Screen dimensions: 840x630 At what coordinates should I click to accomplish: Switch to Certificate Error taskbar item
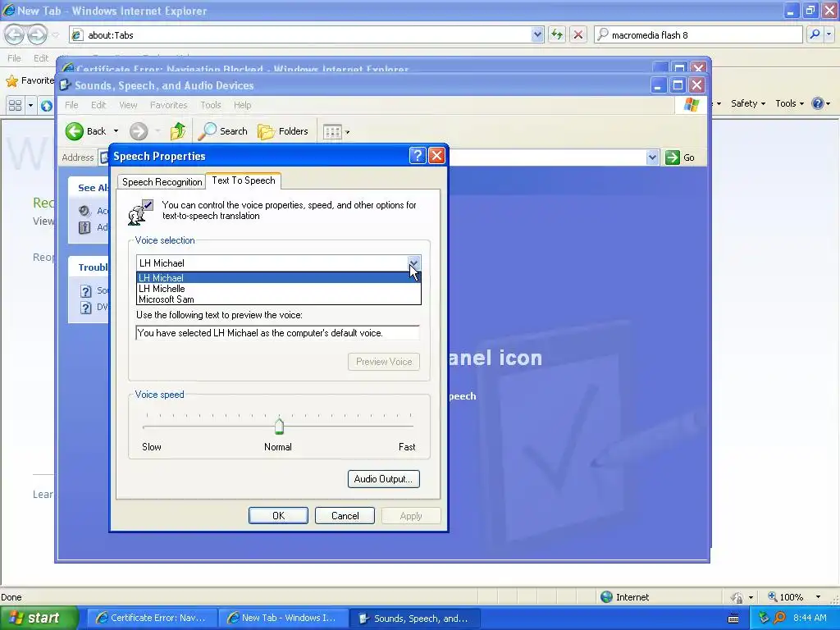[x=152, y=619]
